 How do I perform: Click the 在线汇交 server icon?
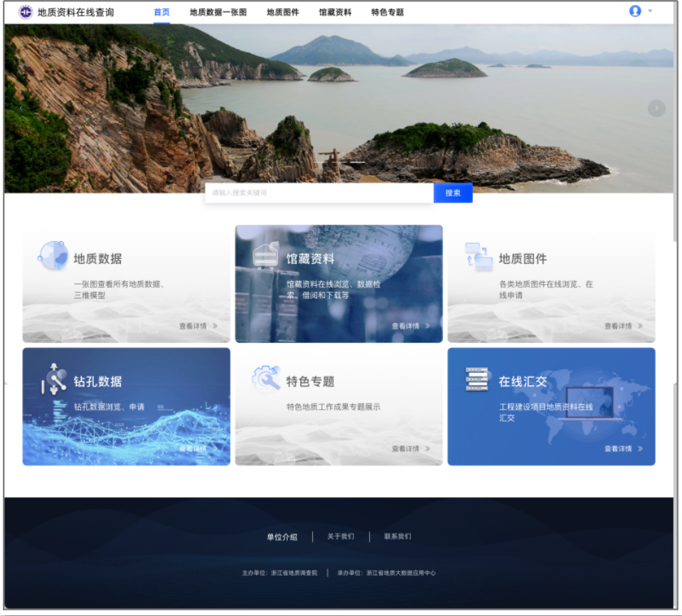click(x=478, y=378)
